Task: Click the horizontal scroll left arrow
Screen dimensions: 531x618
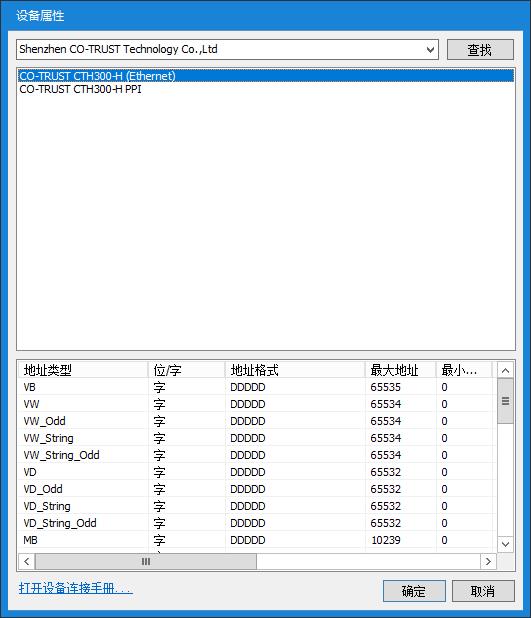Action: [x=26, y=561]
